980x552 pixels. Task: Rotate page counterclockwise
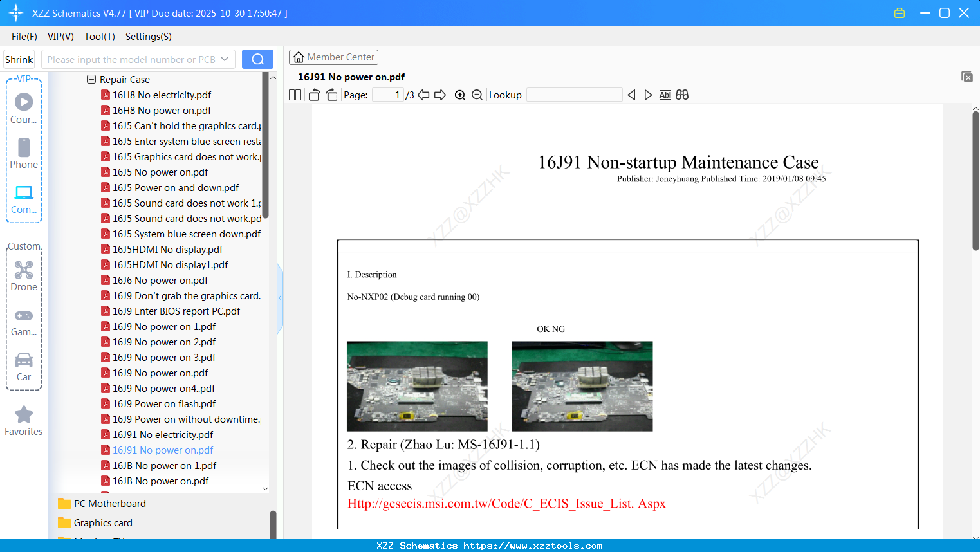(x=314, y=95)
